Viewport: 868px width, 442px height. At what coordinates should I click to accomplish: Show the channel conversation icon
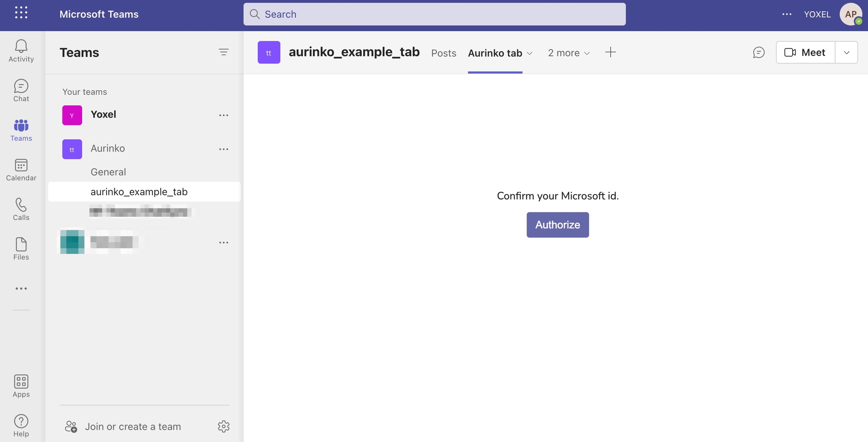coord(758,52)
